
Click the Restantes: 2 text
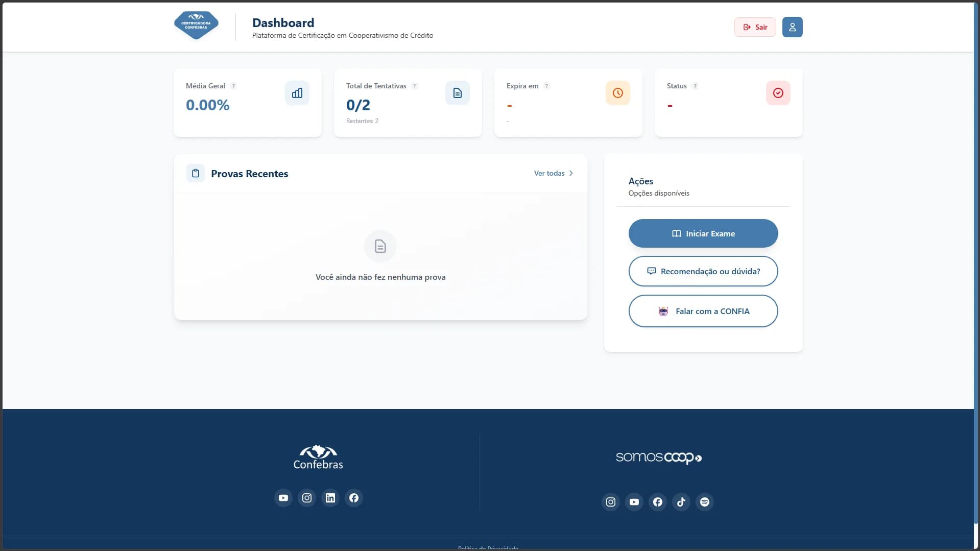pos(362,121)
